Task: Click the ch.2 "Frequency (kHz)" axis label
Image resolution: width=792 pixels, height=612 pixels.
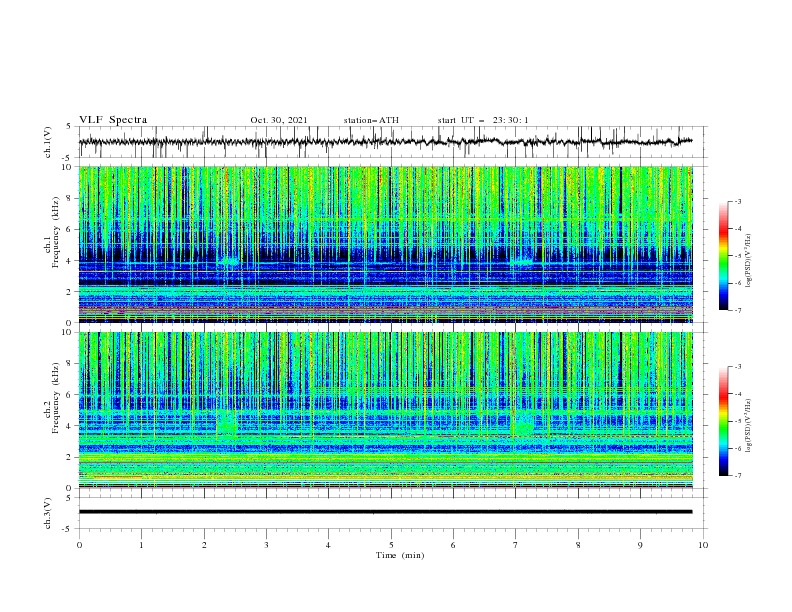Action: pyautogui.click(x=56, y=398)
